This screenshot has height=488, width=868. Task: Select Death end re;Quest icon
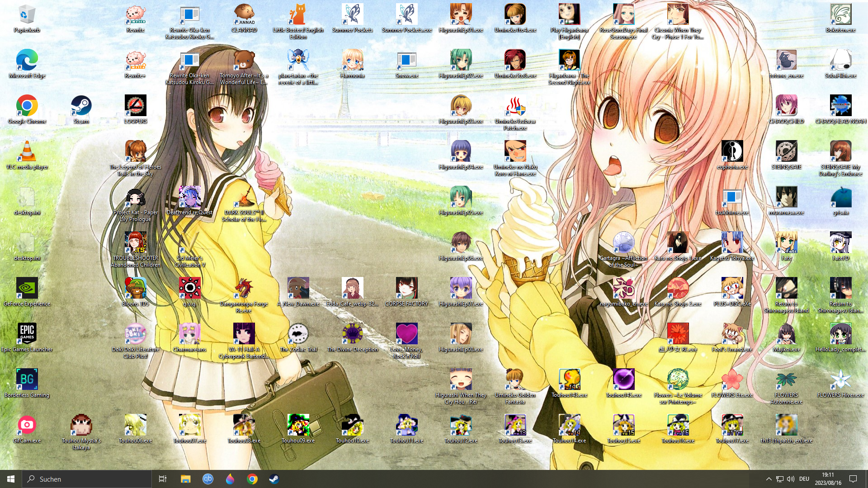(x=189, y=201)
